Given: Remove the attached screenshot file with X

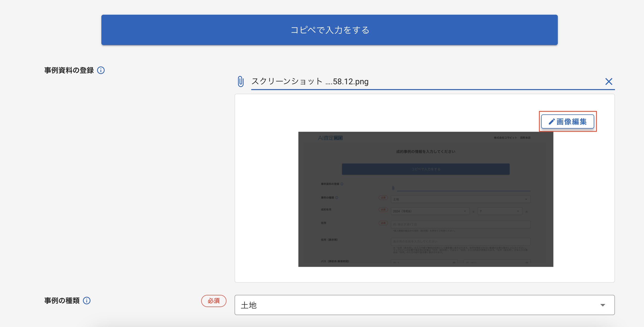Looking at the screenshot, I should pyautogui.click(x=609, y=81).
